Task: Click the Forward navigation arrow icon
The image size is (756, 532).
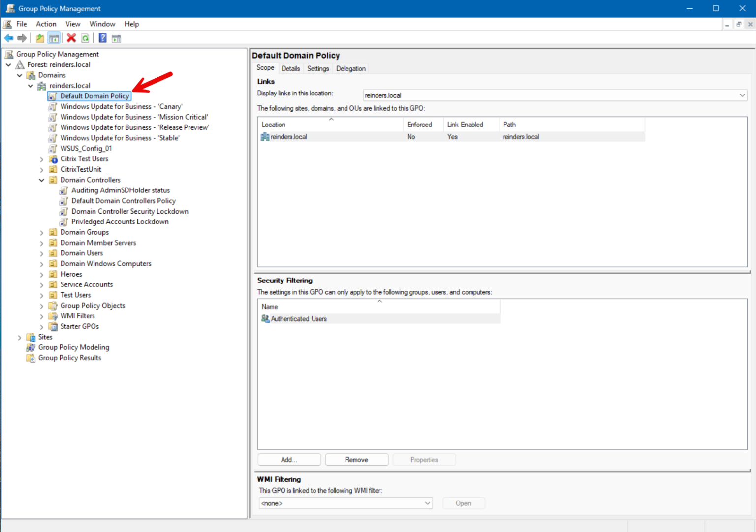Action: pos(22,38)
